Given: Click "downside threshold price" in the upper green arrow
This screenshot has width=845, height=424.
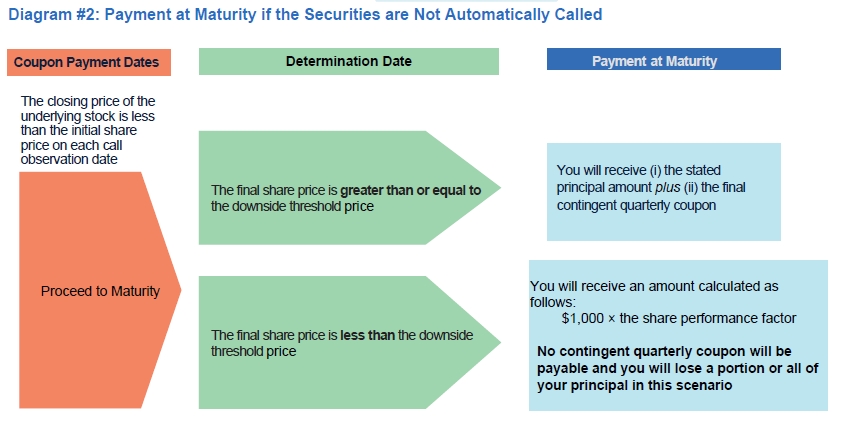Looking at the screenshot, I should pyautogui.click(x=291, y=206).
